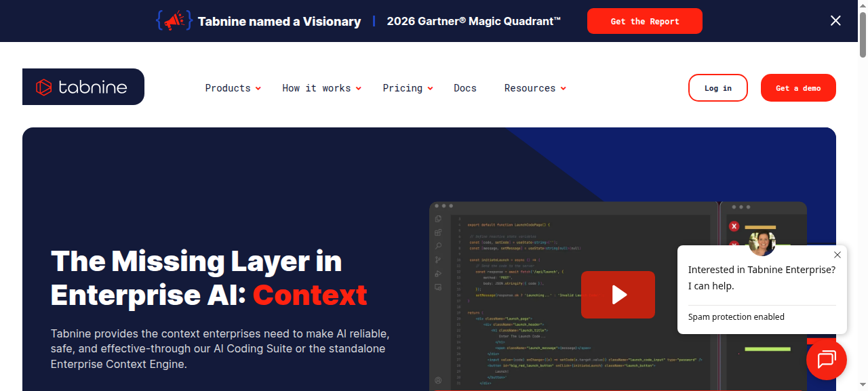Screen dimensions: 868x391
Task: Expand the Resources navigation menu
Action: click(x=535, y=88)
